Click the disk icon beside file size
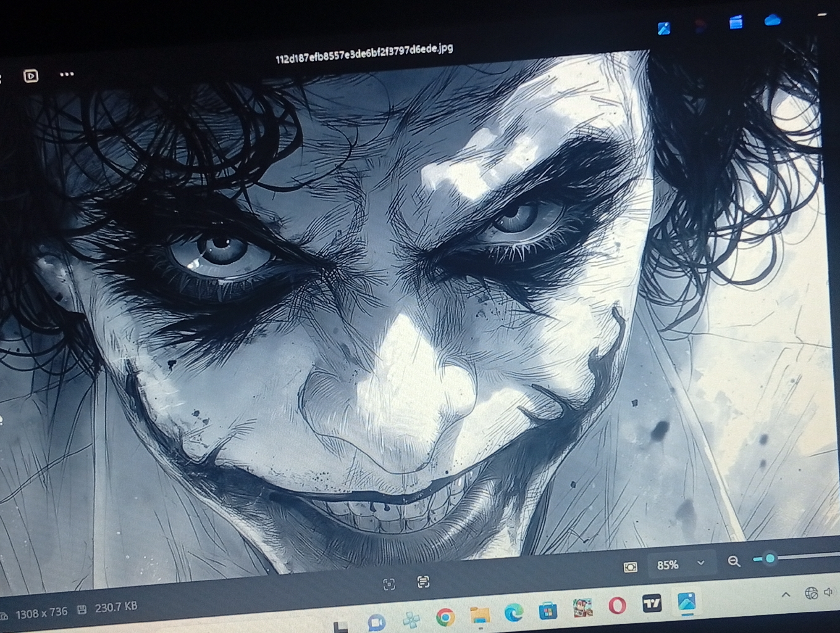Image resolution: width=840 pixels, height=633 pixels. pos(82,609)
